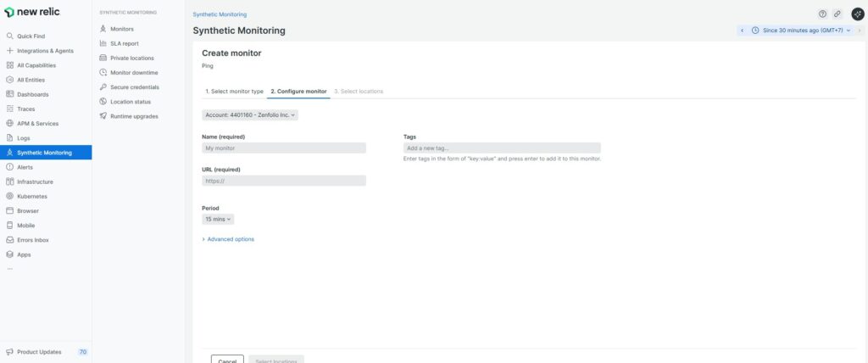The width and height of the screenshot is (868, 363).
Task: Focus the Add a new tag field
Action: pyautogui.click(x=502, y=148)
